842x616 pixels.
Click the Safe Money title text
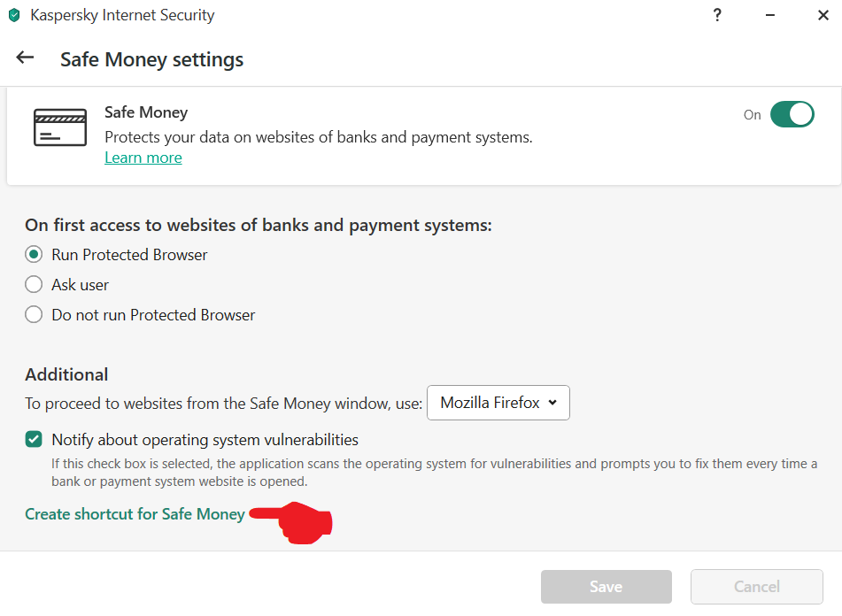point(146,112)
